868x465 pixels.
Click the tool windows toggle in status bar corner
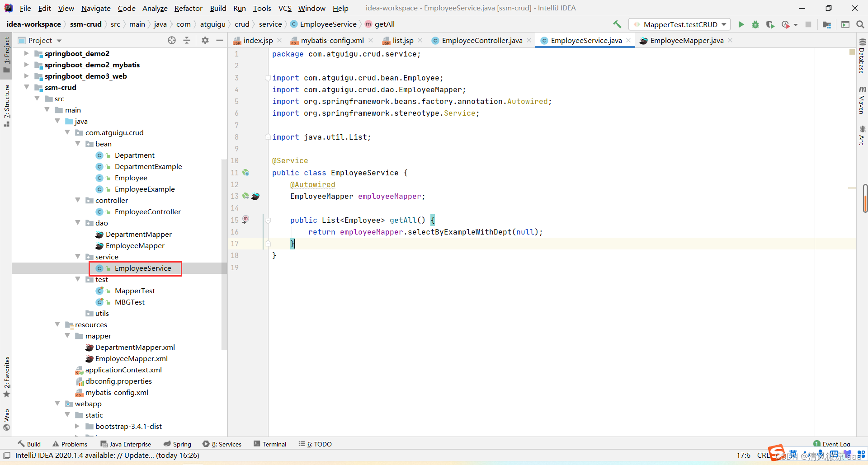pos(6,456)
